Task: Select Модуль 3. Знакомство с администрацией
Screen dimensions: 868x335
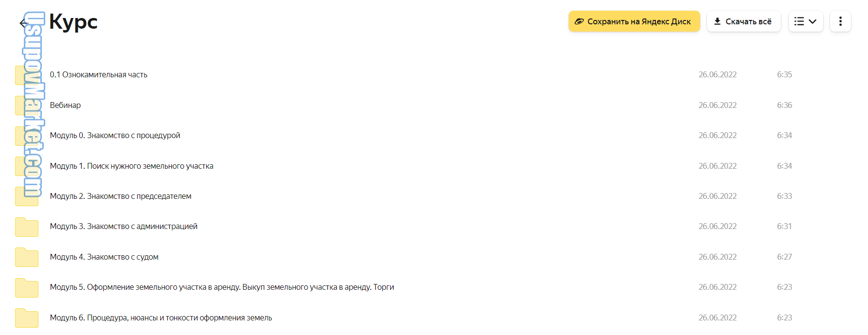Action: [x=124, y=227]
